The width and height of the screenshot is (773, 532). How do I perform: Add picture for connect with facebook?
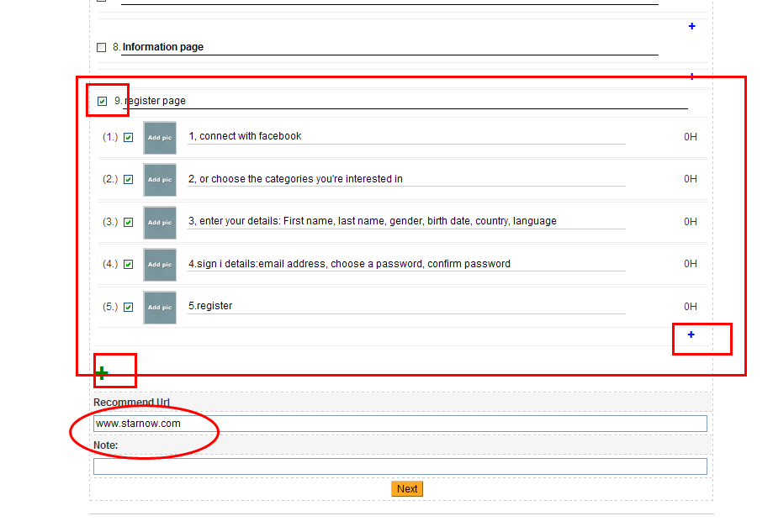(x=160, y=138)
